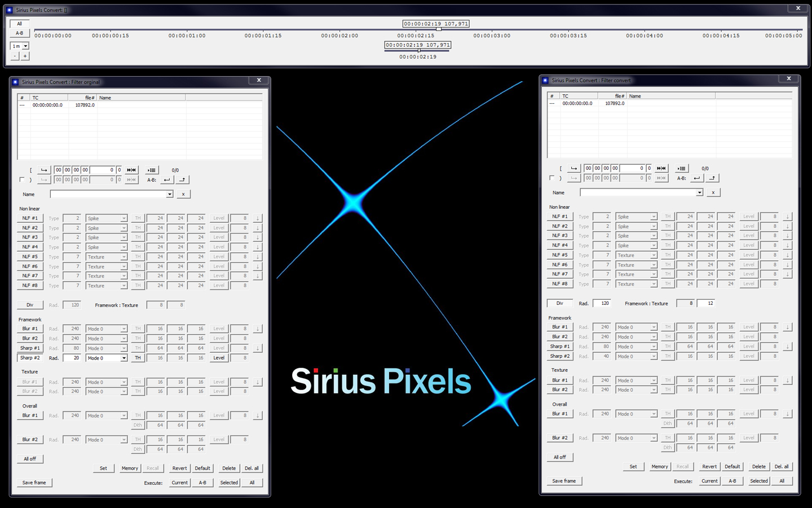
Task: Click down arrow of Texture Blur #1 in Filter convert
Action: [788, 380]
